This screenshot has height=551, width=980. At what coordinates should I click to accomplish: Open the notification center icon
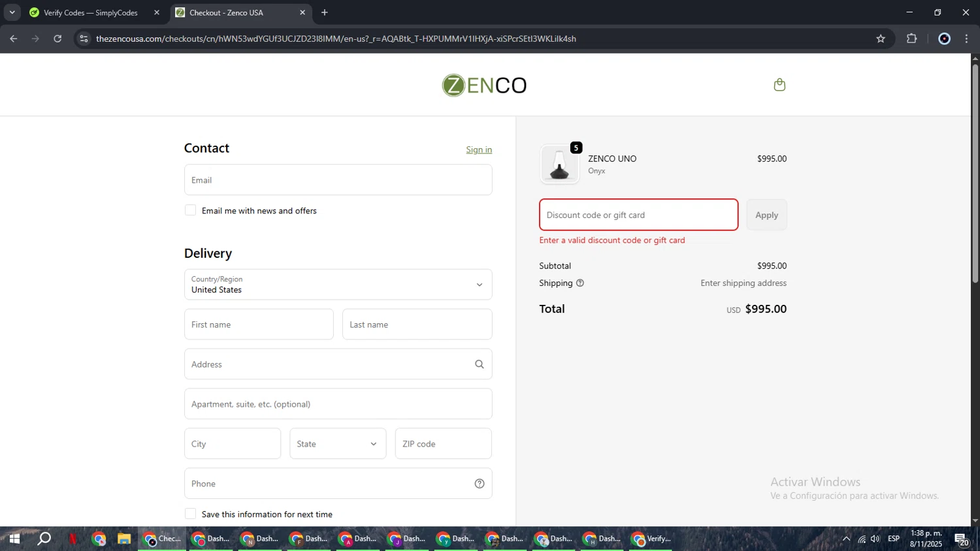click(962, 539)
